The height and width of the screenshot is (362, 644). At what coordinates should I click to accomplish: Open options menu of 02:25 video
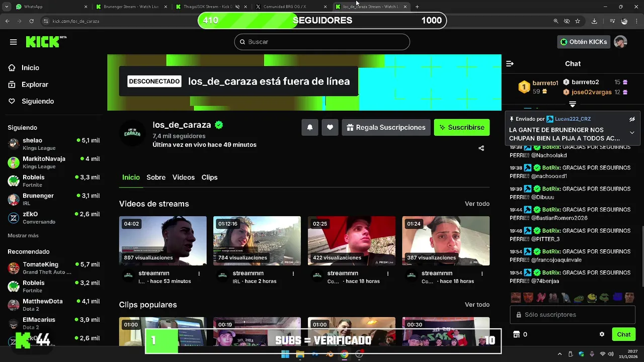pyautogui.click(x=388, y=274)
